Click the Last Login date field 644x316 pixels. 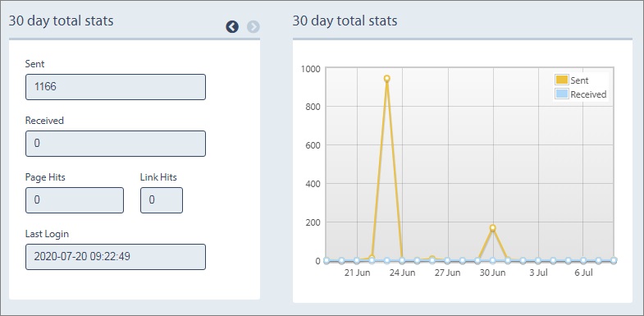click(x=116, y=257)
